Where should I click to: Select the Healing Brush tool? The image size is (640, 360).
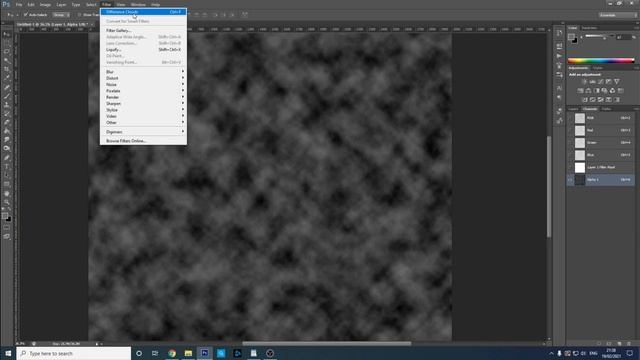tap(7, 87)
